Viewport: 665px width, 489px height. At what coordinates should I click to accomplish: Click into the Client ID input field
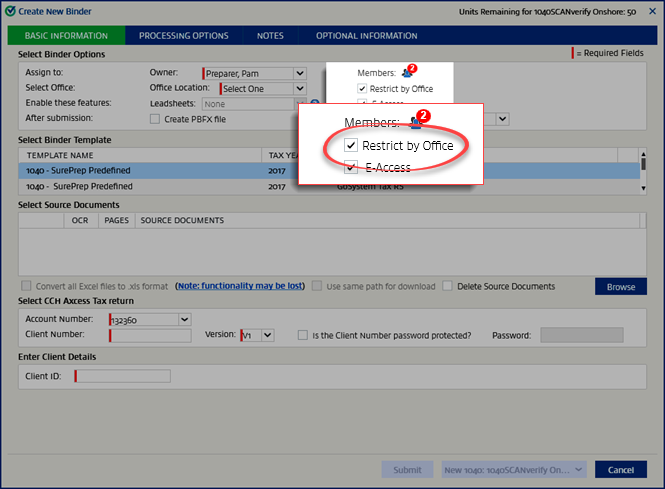pos(124,376)
